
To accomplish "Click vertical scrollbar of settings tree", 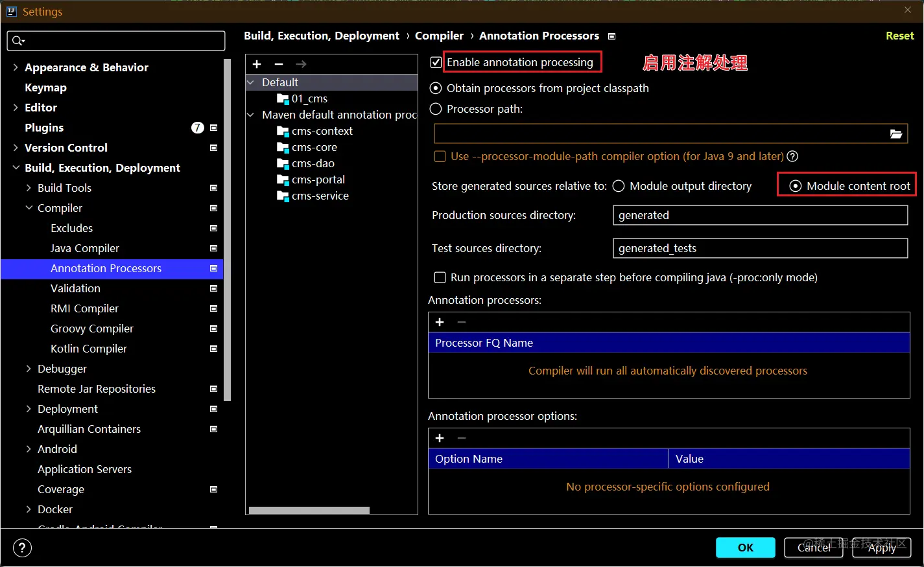I will 227,230.
